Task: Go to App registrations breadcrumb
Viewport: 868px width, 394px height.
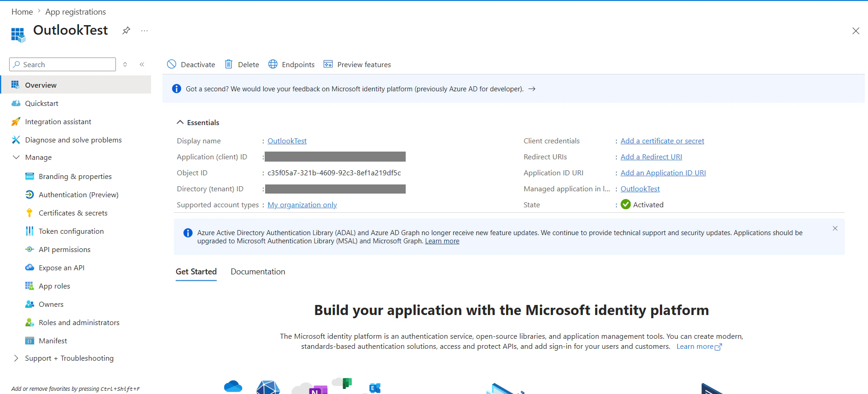Action: coord(76,12)
